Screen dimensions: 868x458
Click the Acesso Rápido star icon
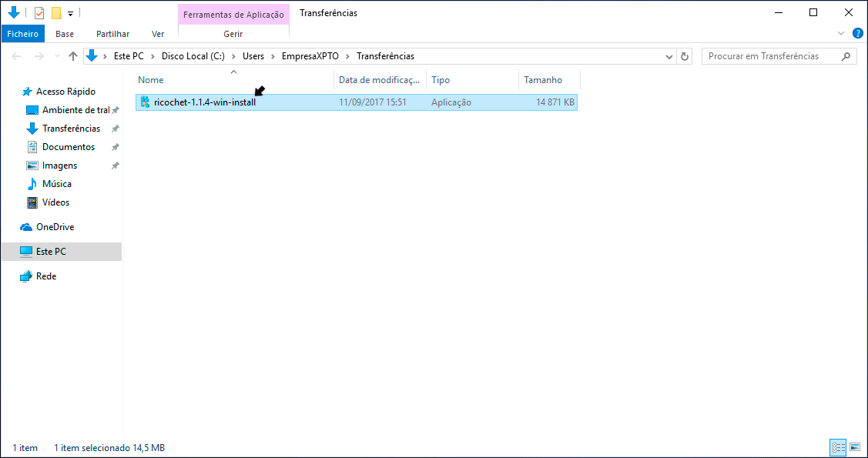[x=26, y=92]
